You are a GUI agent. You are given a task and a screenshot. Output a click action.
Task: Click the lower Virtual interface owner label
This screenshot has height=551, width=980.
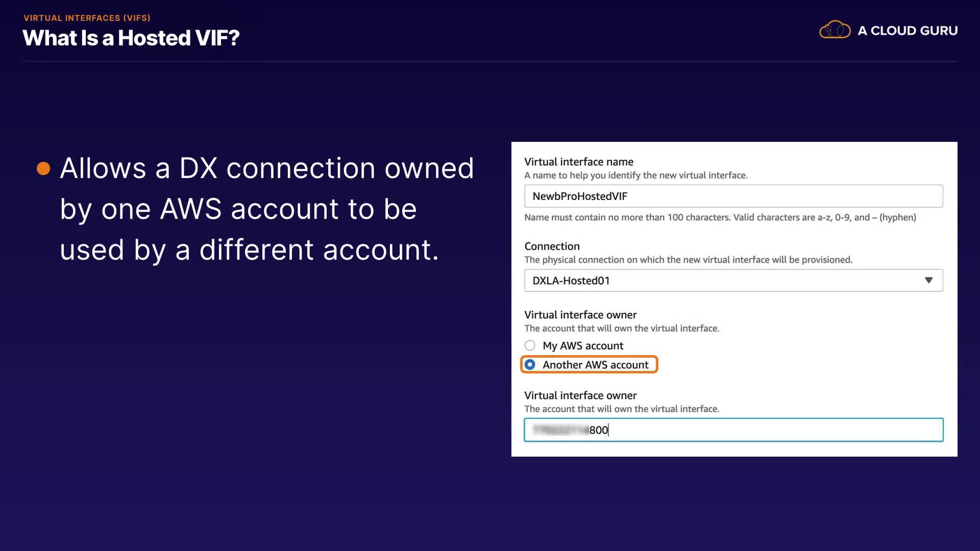(580, 395)
